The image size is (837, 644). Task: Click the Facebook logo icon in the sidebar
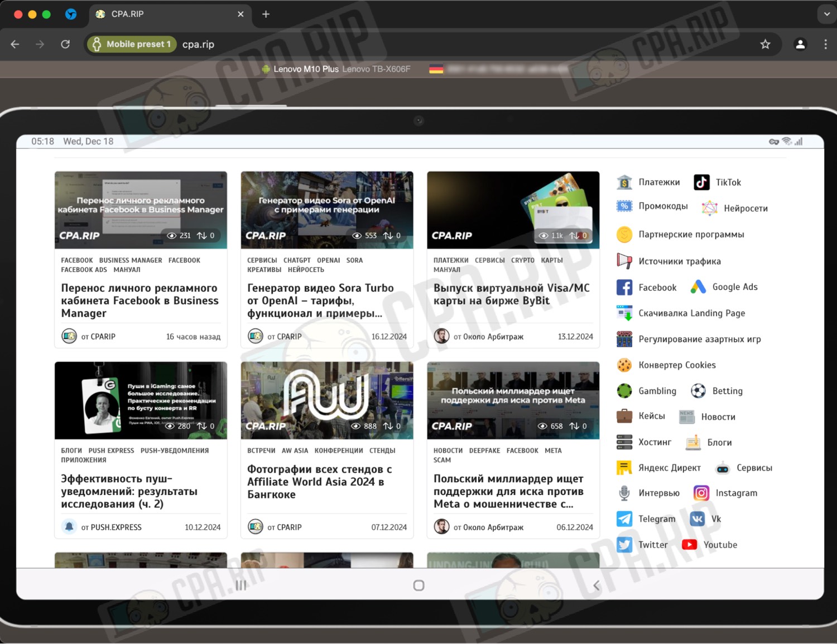click(x=624, y=287)
